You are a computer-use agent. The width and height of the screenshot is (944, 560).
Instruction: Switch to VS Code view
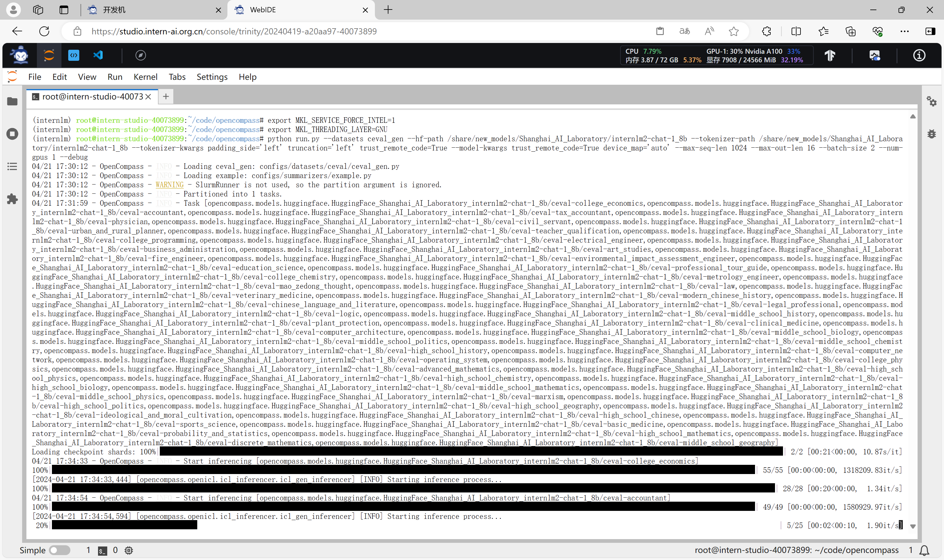(98, 56)
